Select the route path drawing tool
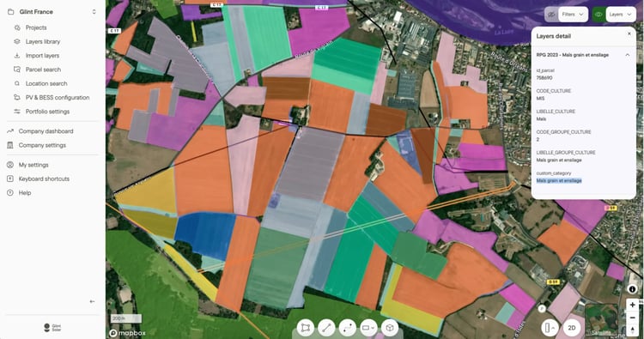Image resolution: width=644 pixels, height=339 pixels. pos(348,328)
